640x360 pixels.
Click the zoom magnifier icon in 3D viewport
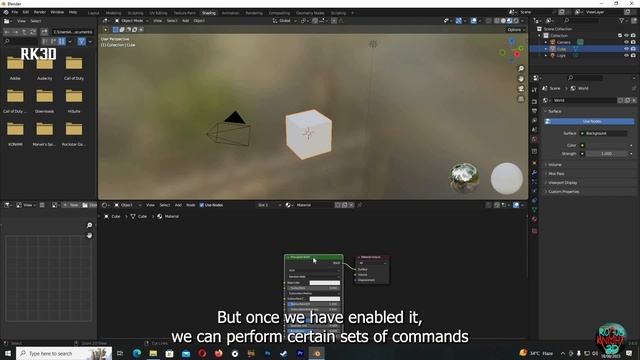(521, 69)
